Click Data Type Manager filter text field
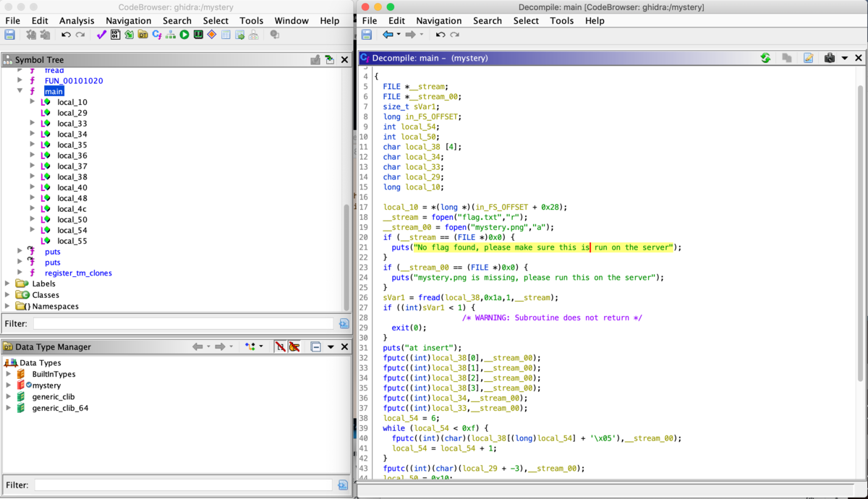Image resolution: width=868 pixels, height=499 pixels. point(184,485)
